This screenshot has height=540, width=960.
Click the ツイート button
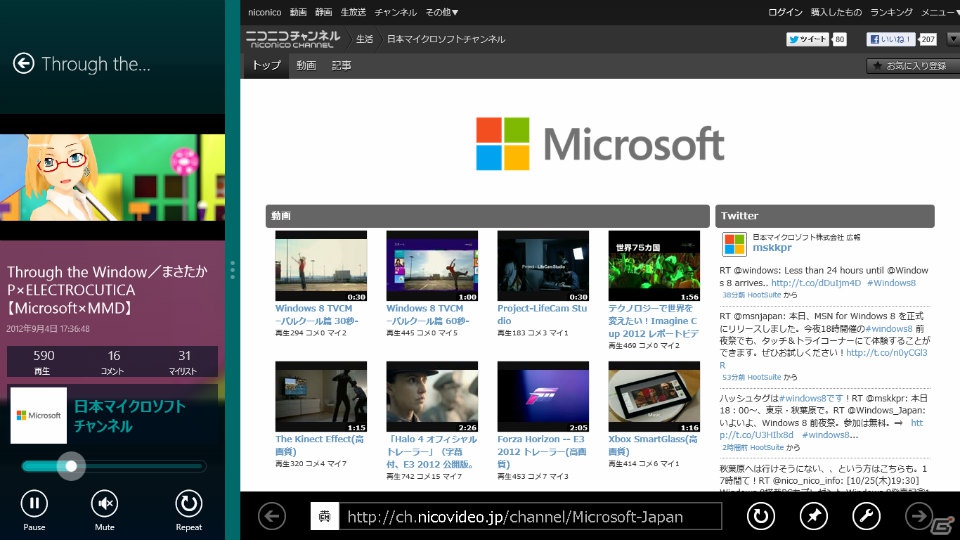808,39
